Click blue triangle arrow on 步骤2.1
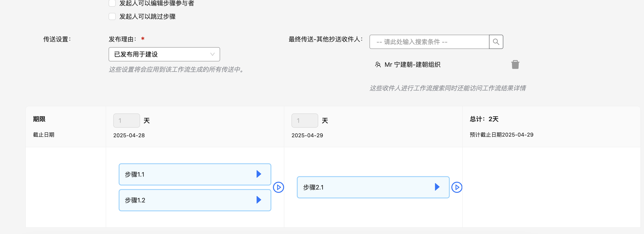644x234 pixels. (x=437, y=187)
